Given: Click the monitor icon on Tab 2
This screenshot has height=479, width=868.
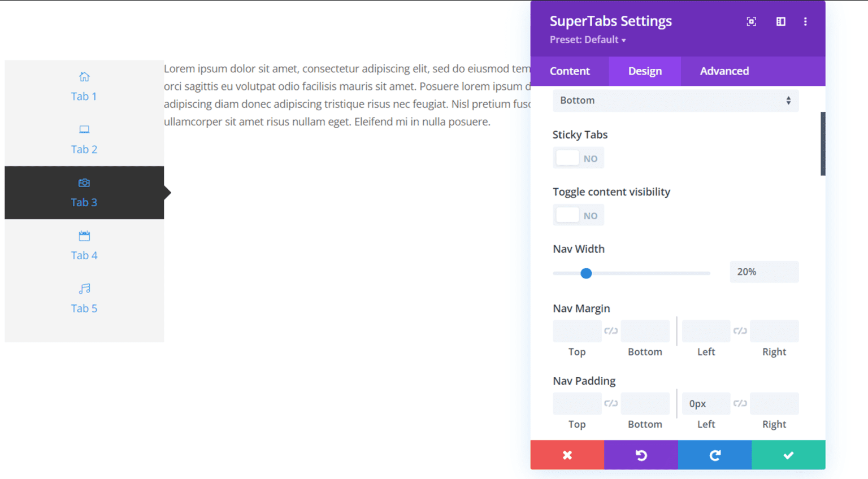Looking at the screenshot, I should (84, 129).
